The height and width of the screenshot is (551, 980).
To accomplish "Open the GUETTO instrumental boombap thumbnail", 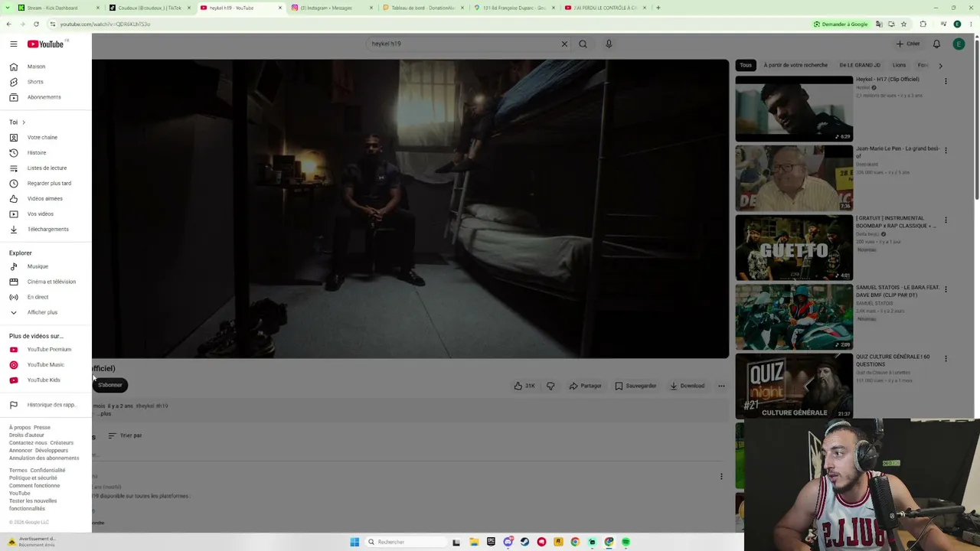I will coord(794,247).
